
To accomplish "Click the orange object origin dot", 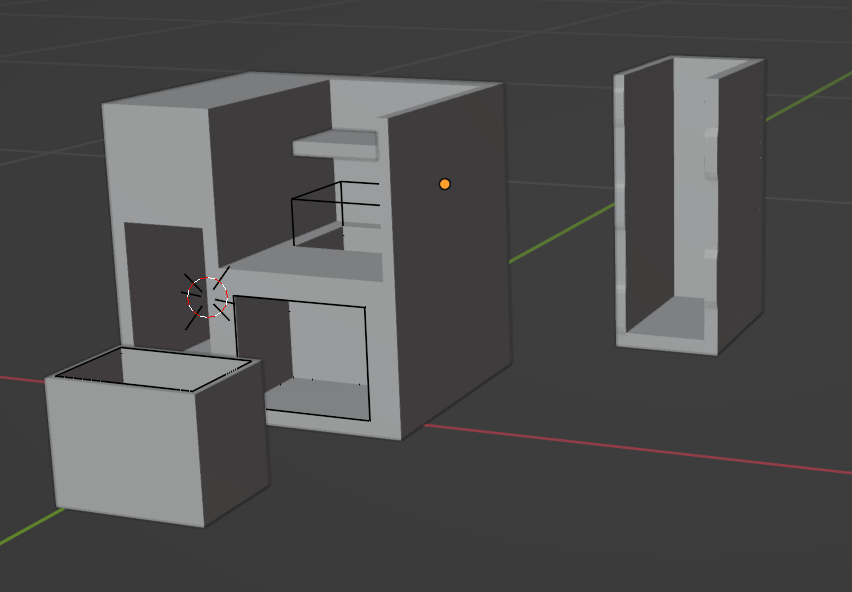I will [x=445, y=184].
